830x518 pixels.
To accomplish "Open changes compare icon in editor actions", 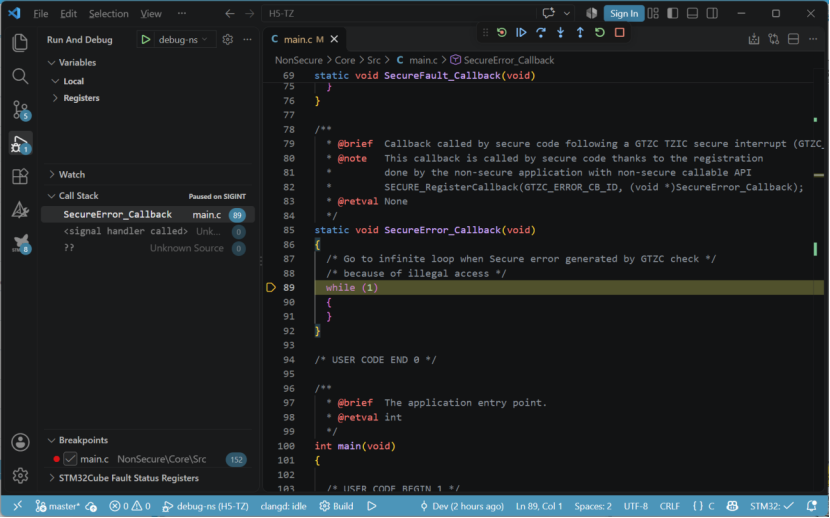I will tap(773, 39).
